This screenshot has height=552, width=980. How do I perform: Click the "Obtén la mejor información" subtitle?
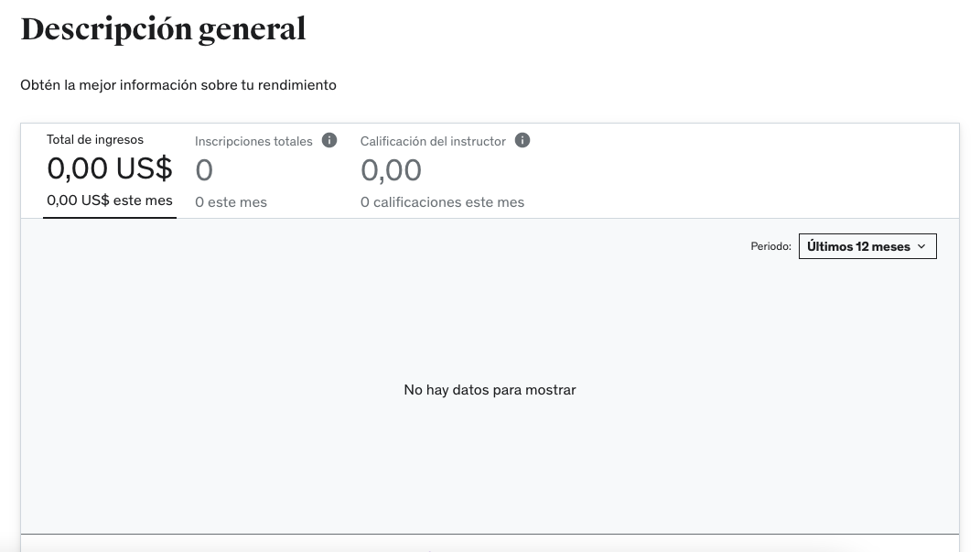point(178,85)
